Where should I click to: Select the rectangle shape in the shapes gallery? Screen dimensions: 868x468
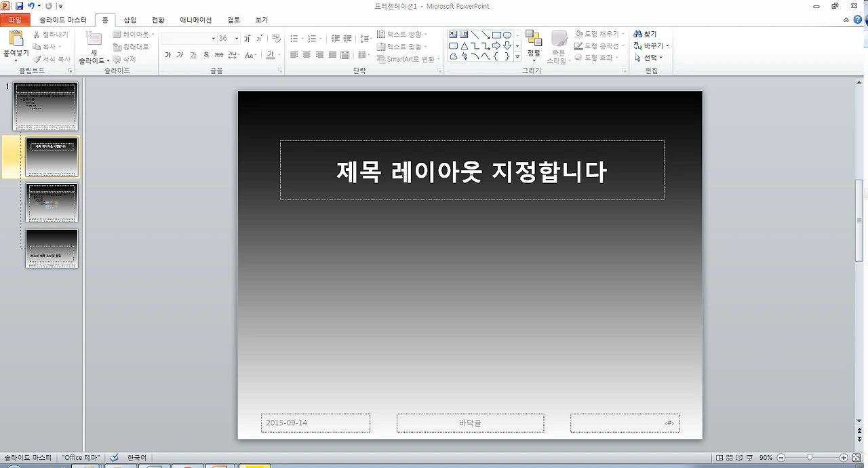[497, 35]
